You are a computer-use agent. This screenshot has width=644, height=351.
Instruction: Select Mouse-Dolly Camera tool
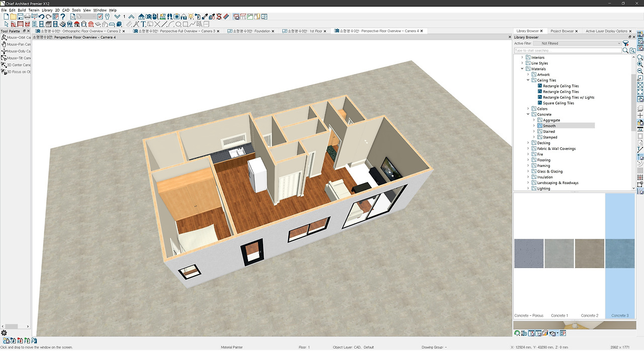point(16,51)
